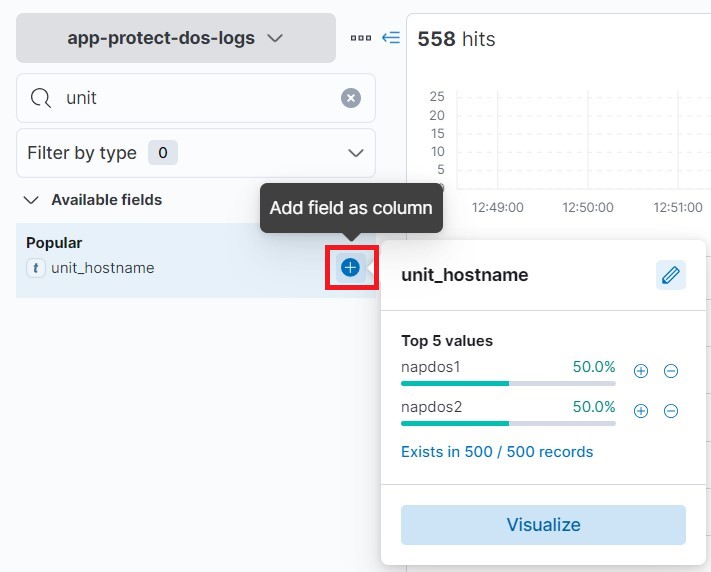Click the 12:51:00 time axis label
Image resolution: width=711 pixels, height=572 pixels.
[678, 207]
